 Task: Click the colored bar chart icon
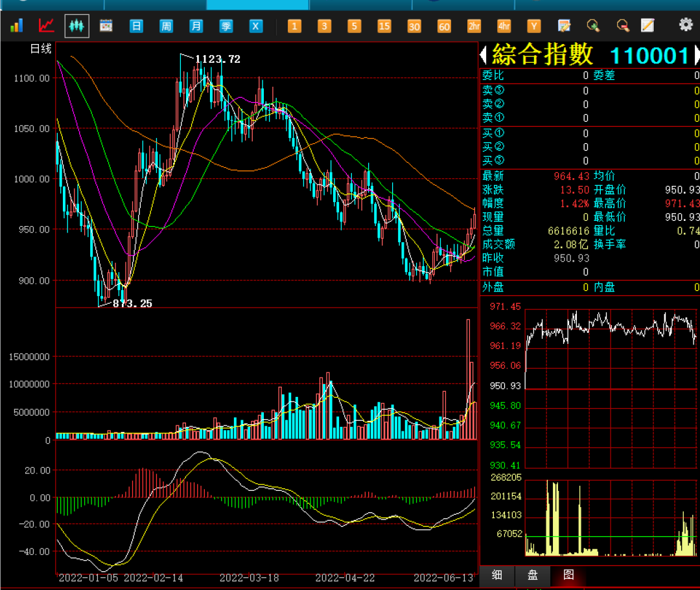[x=17, y=25]
